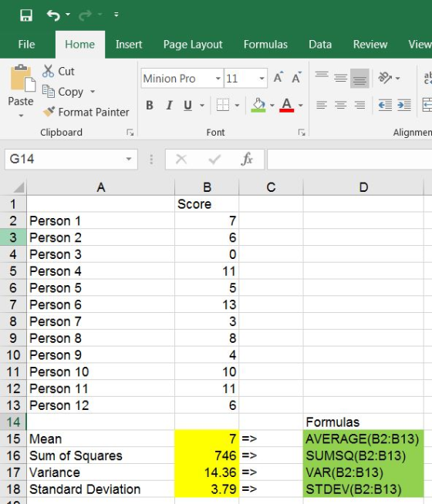Click the Name Box showing G14
The width and height of the screenshot is (432, 504).
64,159
